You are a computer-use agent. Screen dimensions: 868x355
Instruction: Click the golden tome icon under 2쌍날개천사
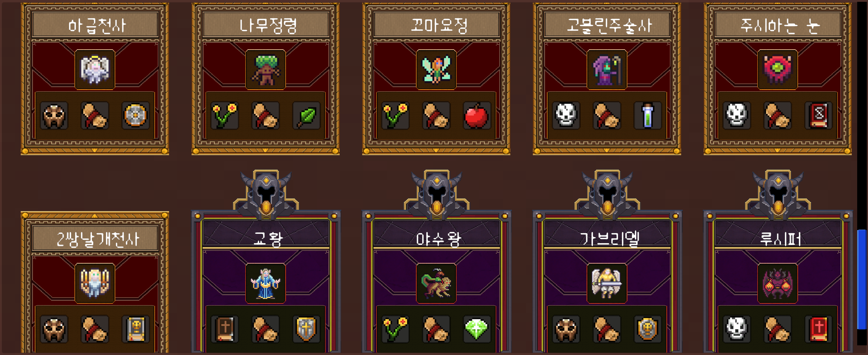135,329
